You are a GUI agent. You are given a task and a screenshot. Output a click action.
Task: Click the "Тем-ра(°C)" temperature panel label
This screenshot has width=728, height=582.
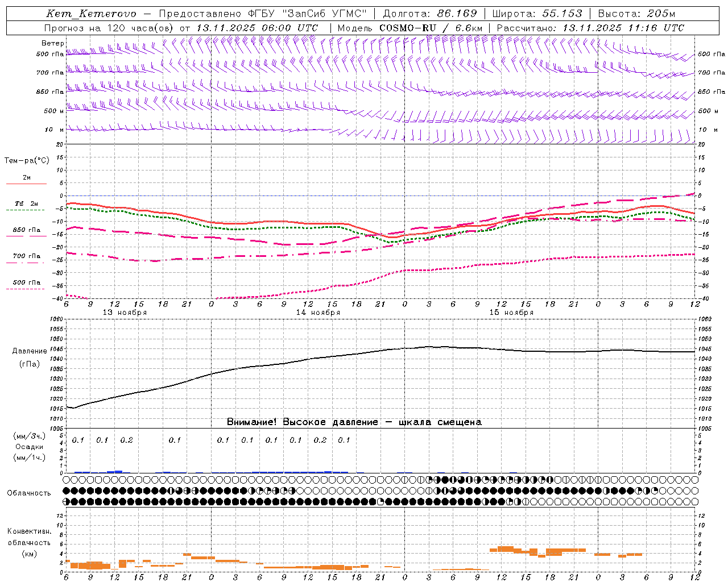tap(27, 161)
